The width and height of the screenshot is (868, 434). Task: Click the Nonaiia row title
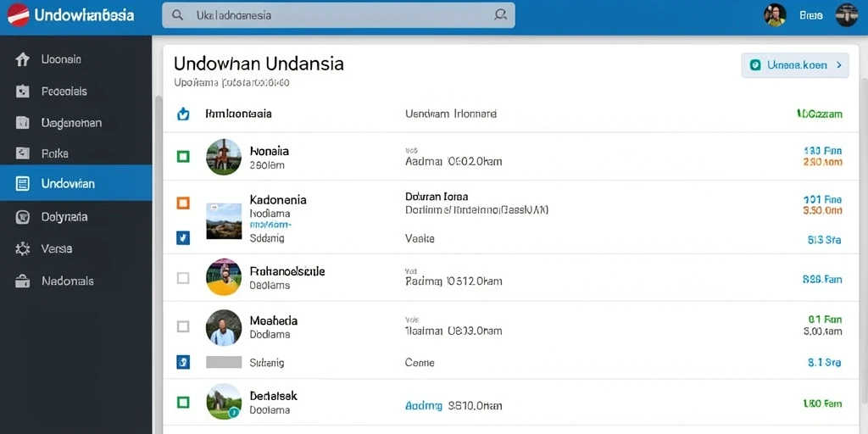(269, 151)
